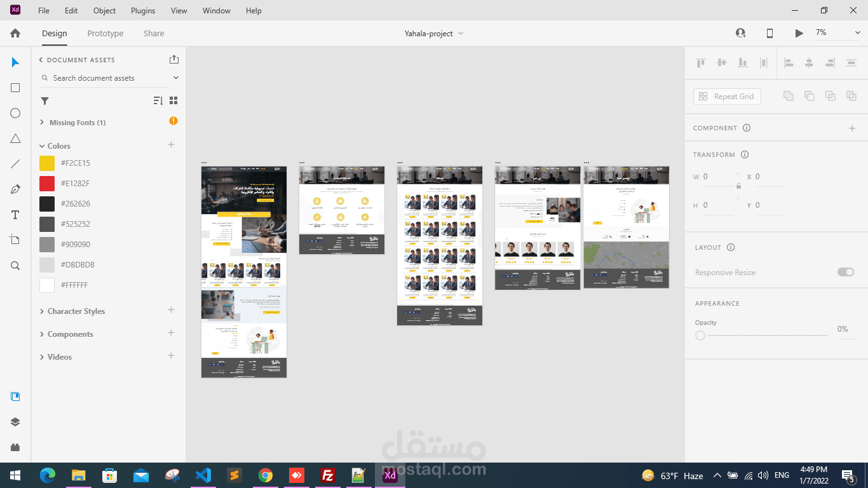Toggle the lock aspect ratio icon
Image resolution: width=868 pixels, height=488 pixels.
point(738,186)
